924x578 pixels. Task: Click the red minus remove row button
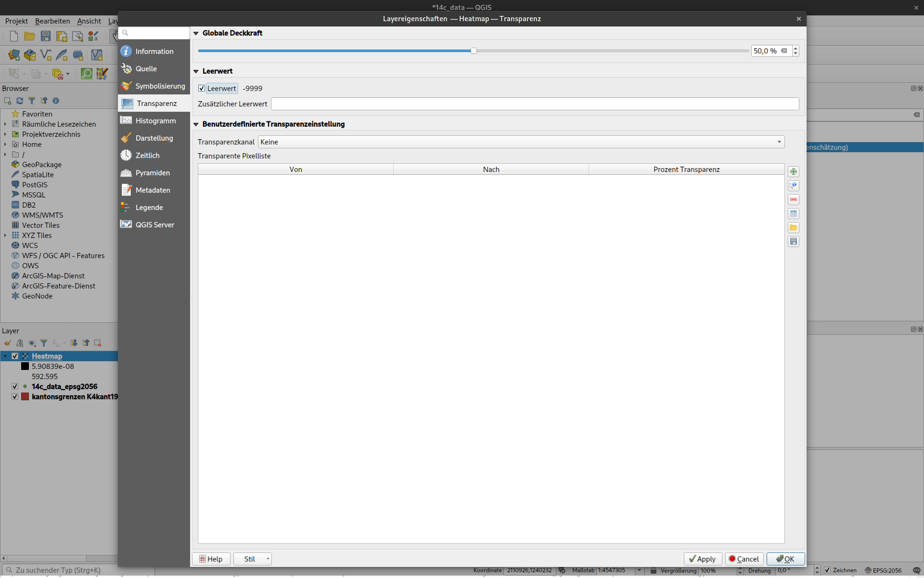point(794,199)
